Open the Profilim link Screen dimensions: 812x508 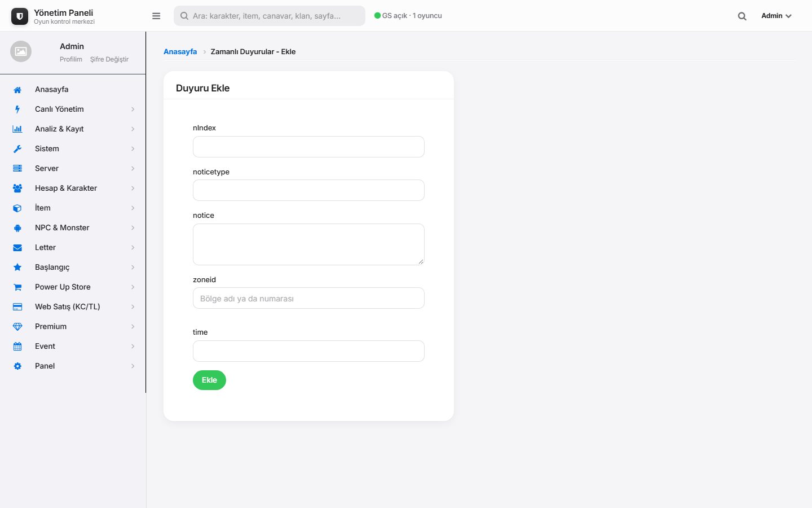(x=71, y=59)
